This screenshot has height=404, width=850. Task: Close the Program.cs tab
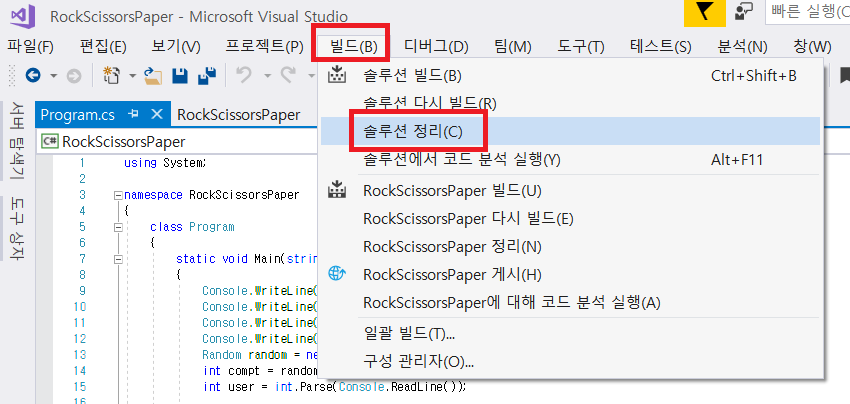tap(157, 114)
